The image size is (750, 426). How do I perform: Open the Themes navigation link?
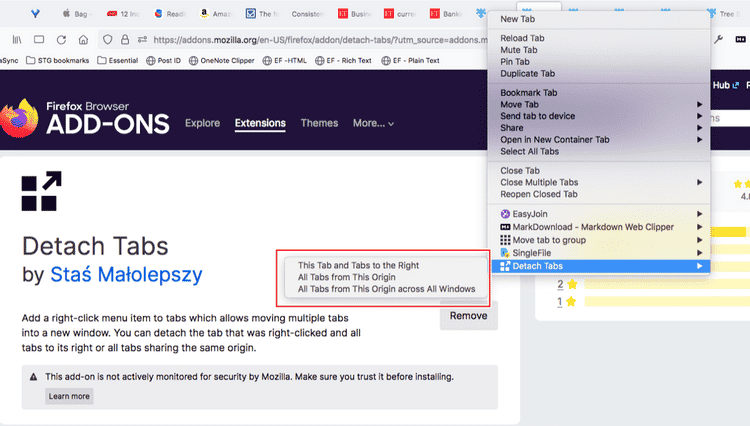(x=319, y=123)
